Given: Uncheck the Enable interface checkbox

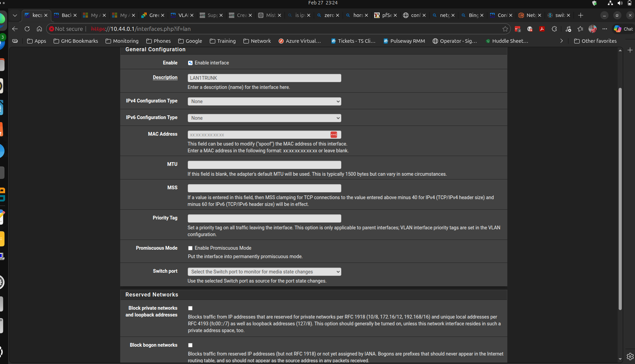Looking at the screenshot, I should coord(190,63).
